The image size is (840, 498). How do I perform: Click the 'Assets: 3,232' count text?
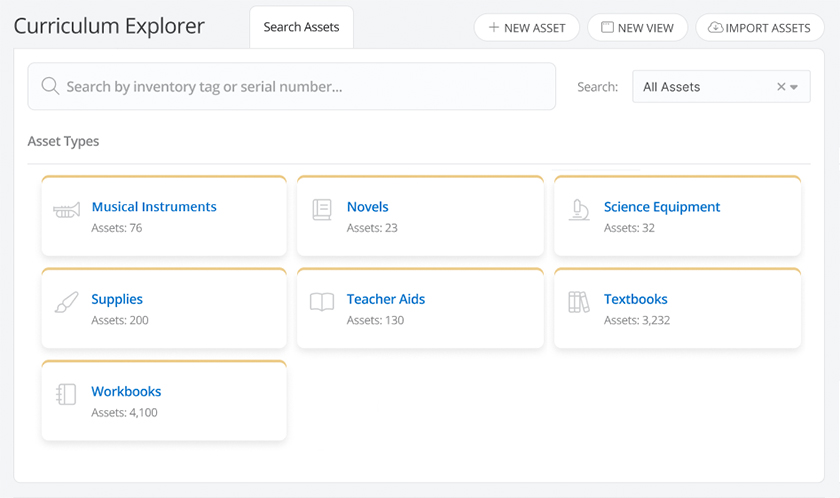coord(636,320)
